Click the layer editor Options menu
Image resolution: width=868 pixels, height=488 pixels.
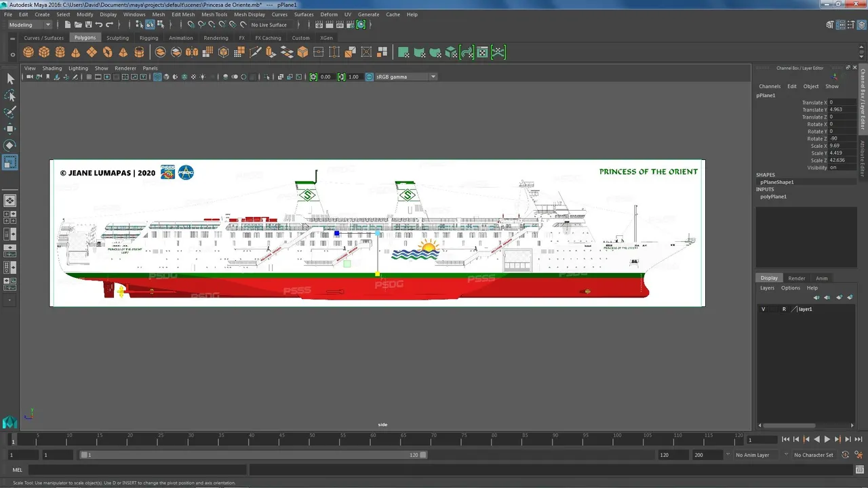pos(790,288)
